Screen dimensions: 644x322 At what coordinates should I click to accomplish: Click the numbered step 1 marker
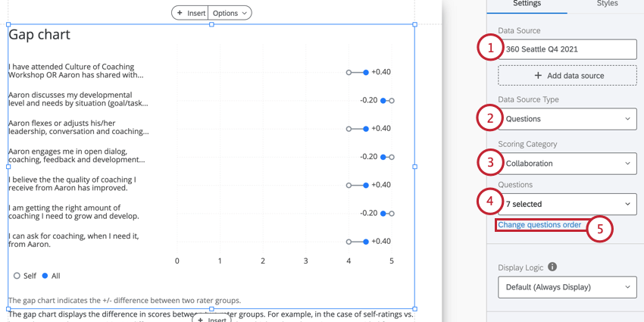tap(490, 48)
